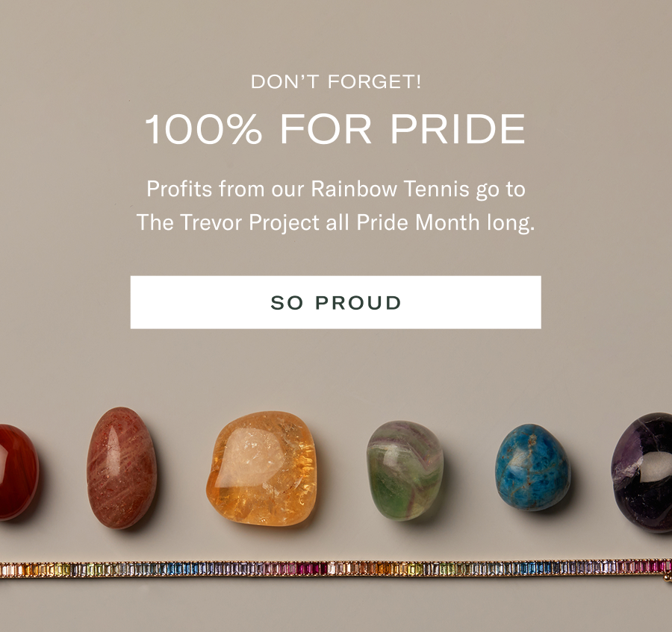Click the yellow citrine stone

point(262,469)
